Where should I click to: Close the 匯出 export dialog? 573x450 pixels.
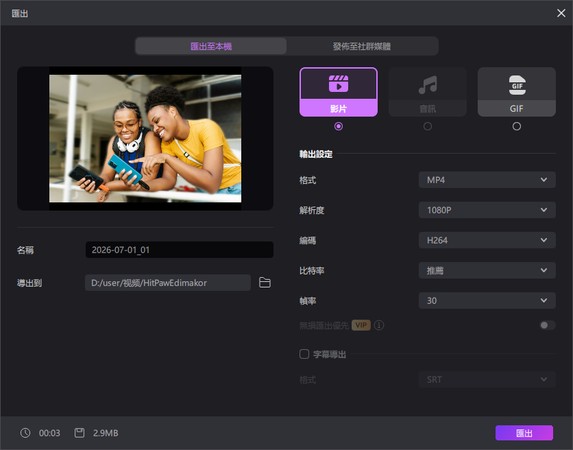pos(561,13)
